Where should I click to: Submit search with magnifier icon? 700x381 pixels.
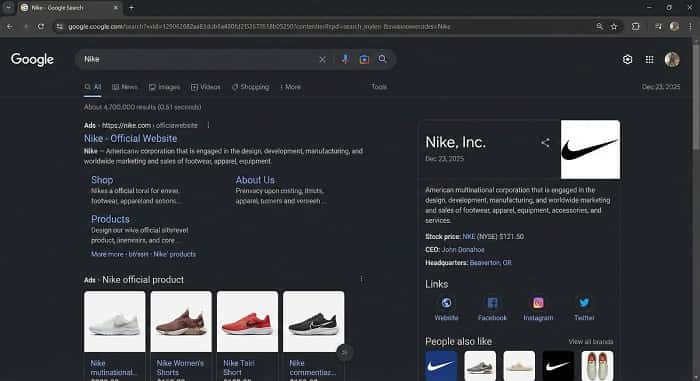coord(383,59)
